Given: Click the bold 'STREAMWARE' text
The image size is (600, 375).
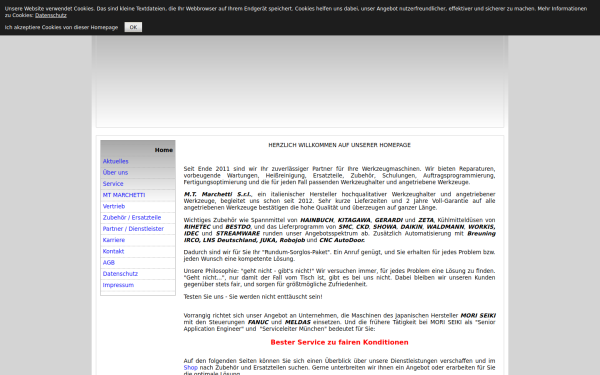Looking at the screenshot, I should click(238, 233).
